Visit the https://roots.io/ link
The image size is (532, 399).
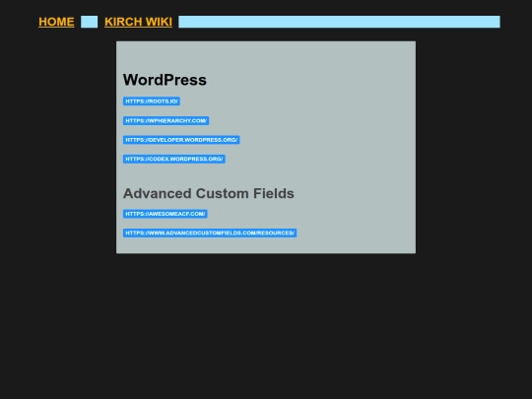pos(152,101)
